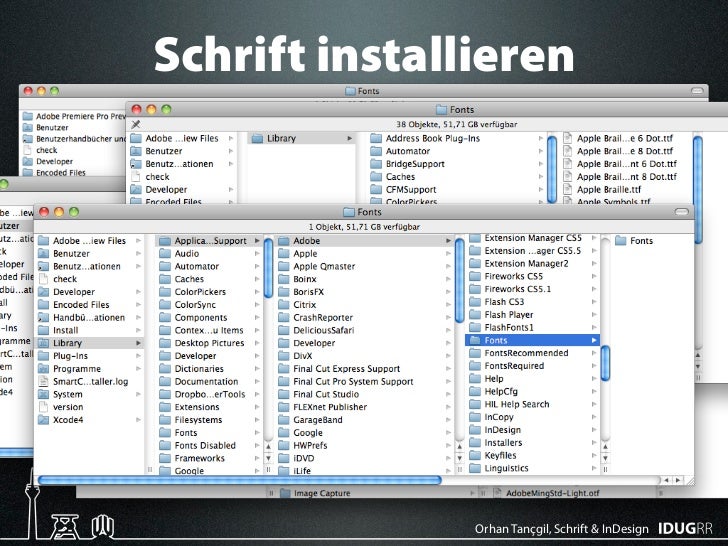Select the Fireworks CS5.1 folder row
Viewport: 728px width, 546px height.
coord(532,289)
